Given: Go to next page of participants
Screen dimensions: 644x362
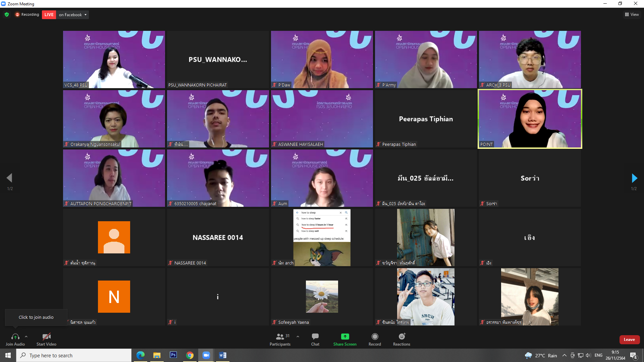Looking at the screenshot, I should coord(634,178).
